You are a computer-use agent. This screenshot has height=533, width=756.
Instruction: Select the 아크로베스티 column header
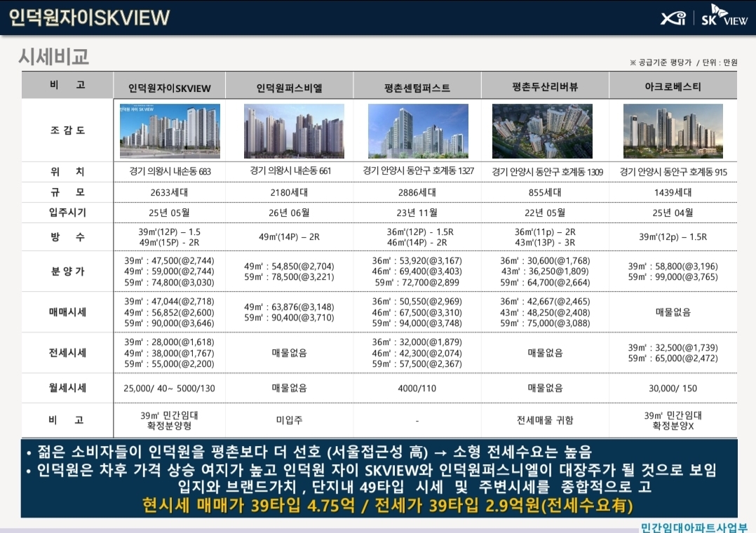(673, 87)
